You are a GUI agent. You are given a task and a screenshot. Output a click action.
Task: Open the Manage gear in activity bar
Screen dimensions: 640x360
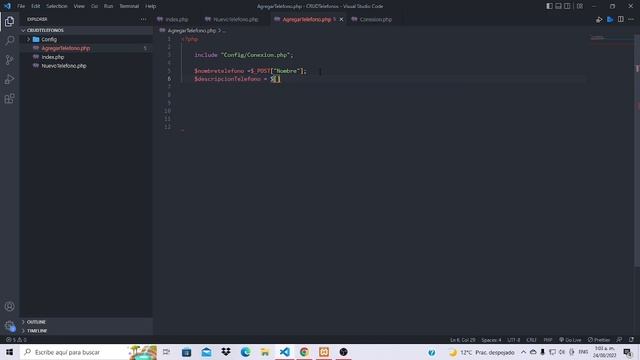(x=9, y=326)
